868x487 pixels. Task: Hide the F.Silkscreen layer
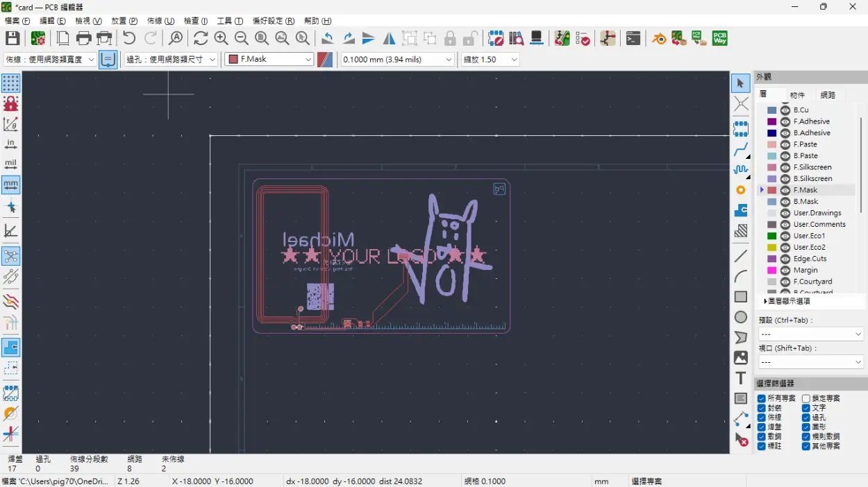[x=785, y=167]
